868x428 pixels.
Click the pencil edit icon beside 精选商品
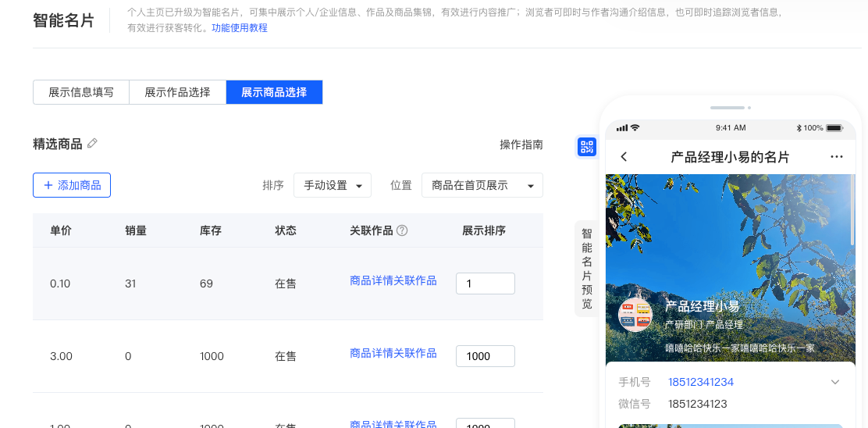pyautogui.click(x=92, y=143)
